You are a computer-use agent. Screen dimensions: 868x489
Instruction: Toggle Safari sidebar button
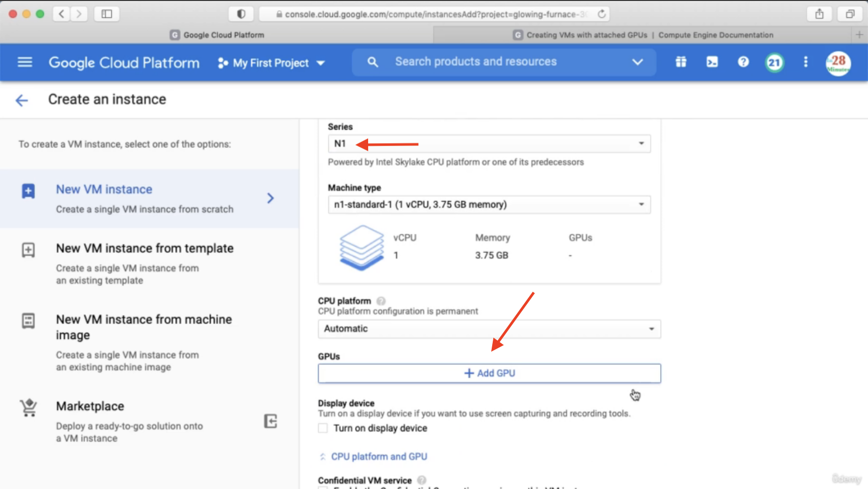click(107, 14)
